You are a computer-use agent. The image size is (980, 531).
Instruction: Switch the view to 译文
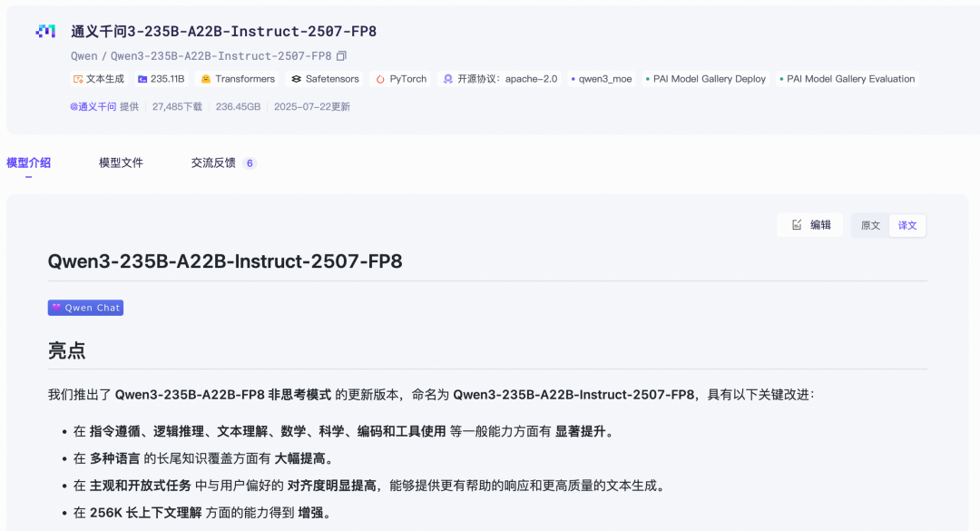point(907,225)
